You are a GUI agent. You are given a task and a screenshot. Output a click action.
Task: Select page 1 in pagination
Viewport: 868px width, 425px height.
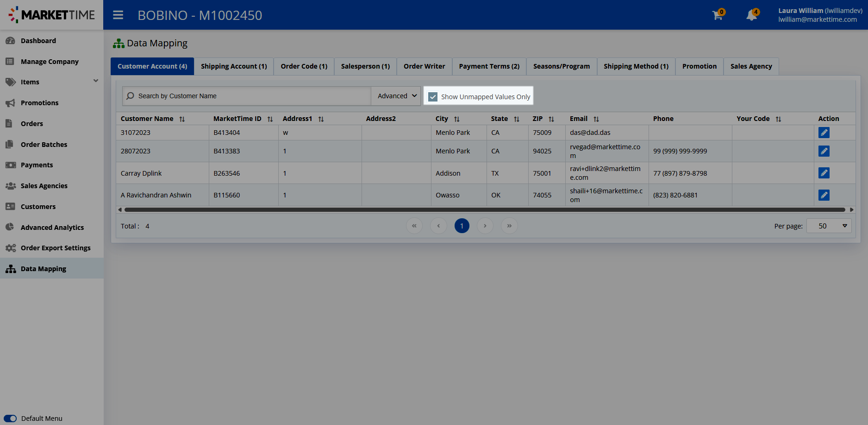462,226
